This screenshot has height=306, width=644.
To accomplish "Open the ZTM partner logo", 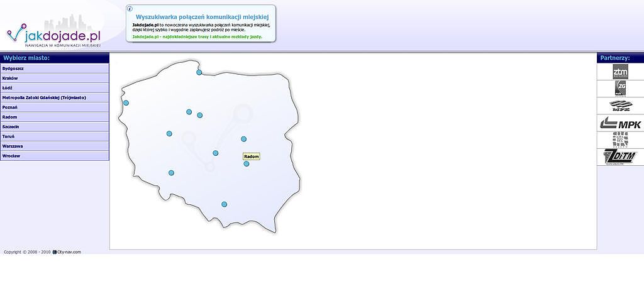I will click(x=620, y=72).
